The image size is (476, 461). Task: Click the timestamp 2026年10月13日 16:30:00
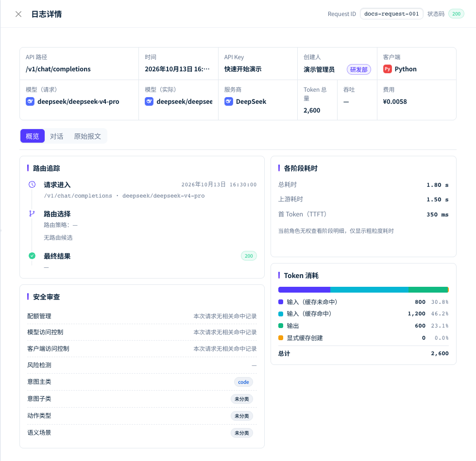point(219,184)
